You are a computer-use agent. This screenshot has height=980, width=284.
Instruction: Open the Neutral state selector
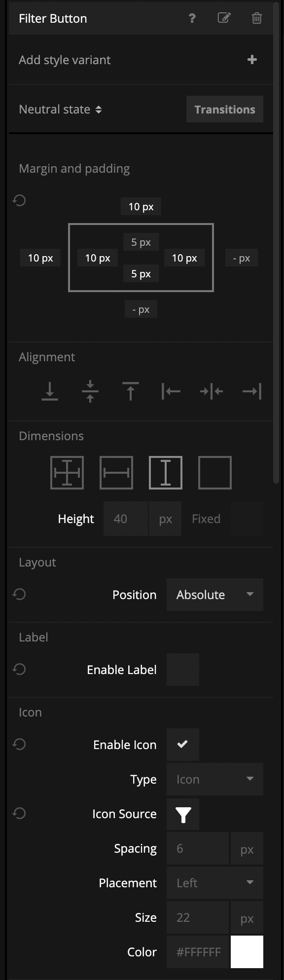click(60, 110)
